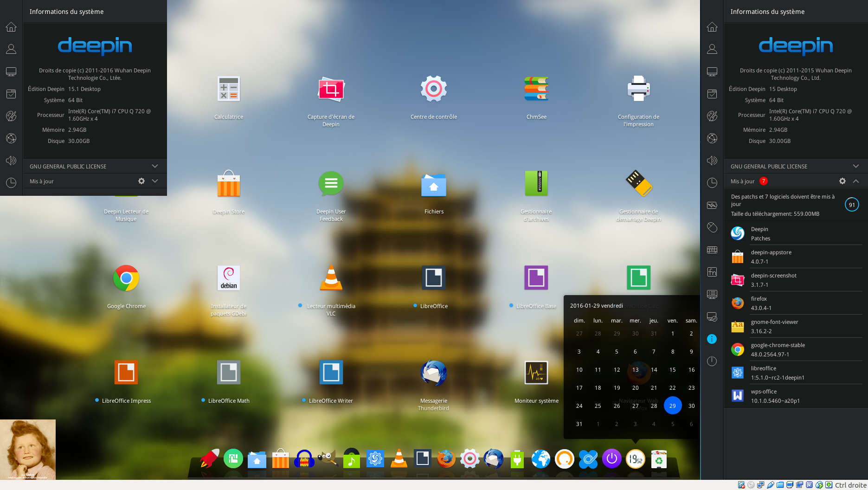The height and width of the screenshot is (490, 868).
Task: Open LibreOffice Impress
Action: click(126, 373)
